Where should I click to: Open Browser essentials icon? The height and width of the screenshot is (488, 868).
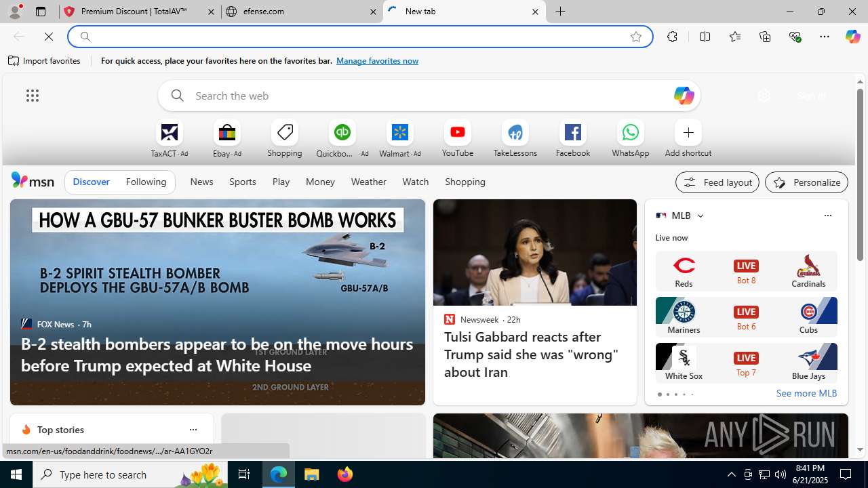click(x=795, y=37)
